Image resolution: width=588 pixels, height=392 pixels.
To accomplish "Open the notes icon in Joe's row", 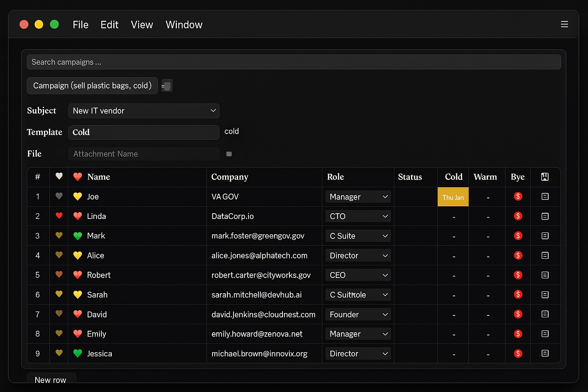I will pyautogui.click(x=545, y=196).
